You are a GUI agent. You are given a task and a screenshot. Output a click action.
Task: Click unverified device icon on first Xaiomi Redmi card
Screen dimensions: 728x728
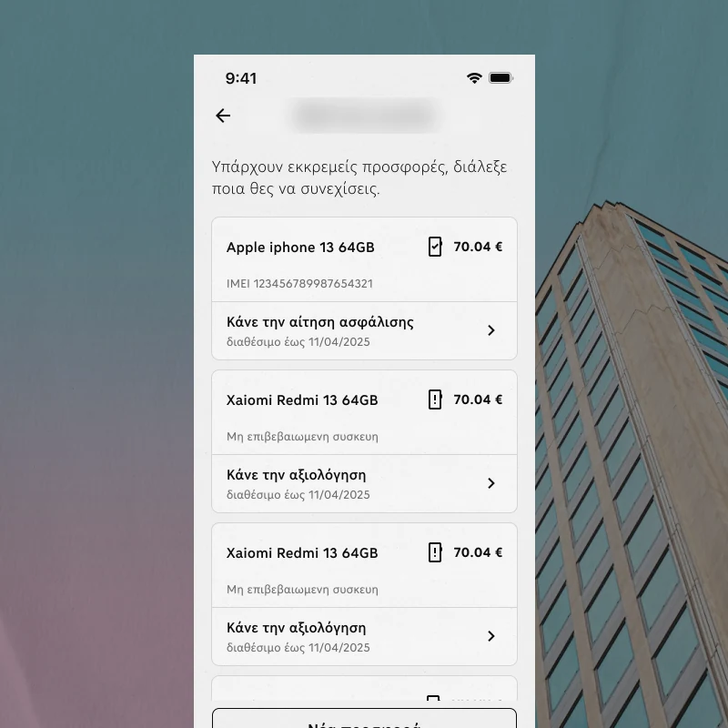435,399
